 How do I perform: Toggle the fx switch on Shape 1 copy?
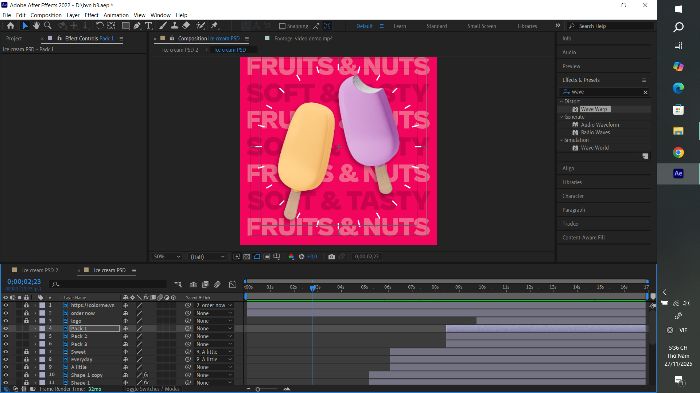[146, 375]
